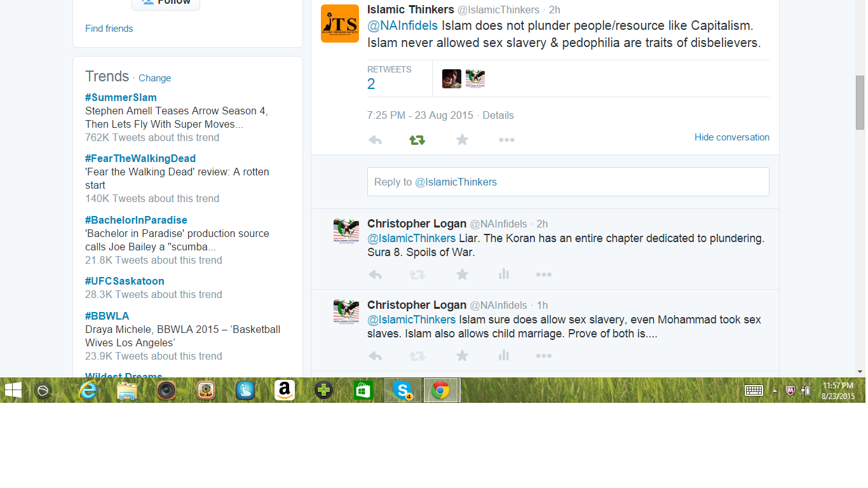The width and height of the screenshot is (868, 488).
Task: Open the taskbar clock showing 11:57 PM
Action: 838,391
